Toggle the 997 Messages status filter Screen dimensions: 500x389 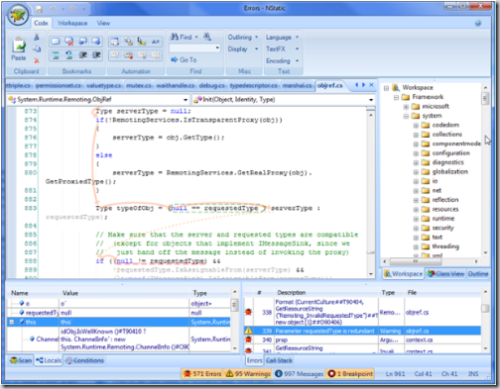pyautogui.click(x=299, y=374)
